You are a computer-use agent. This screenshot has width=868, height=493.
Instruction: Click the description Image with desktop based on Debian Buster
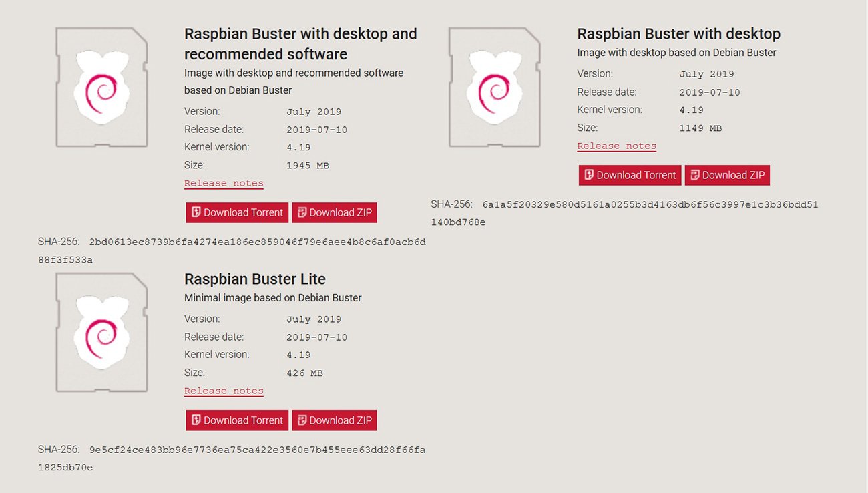676,52
